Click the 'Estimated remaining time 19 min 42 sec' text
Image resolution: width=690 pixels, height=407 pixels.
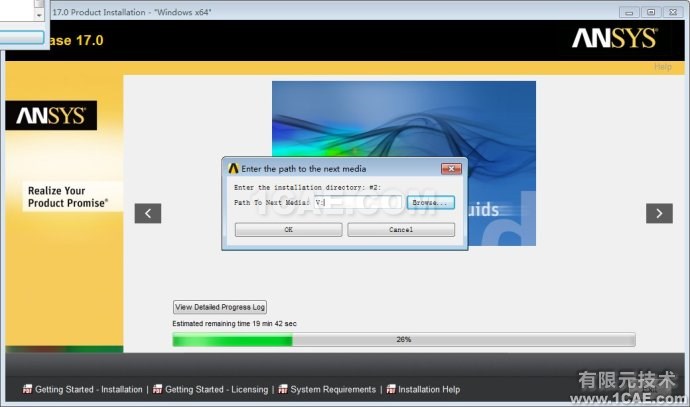234,324
